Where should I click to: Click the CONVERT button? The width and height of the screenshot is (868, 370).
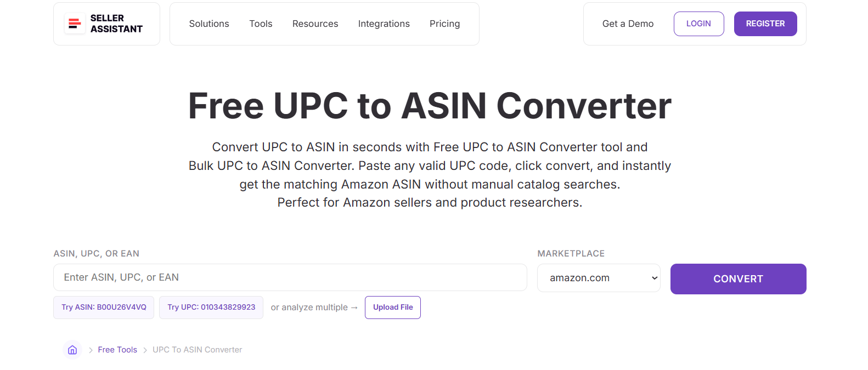(x=738, y=278)
